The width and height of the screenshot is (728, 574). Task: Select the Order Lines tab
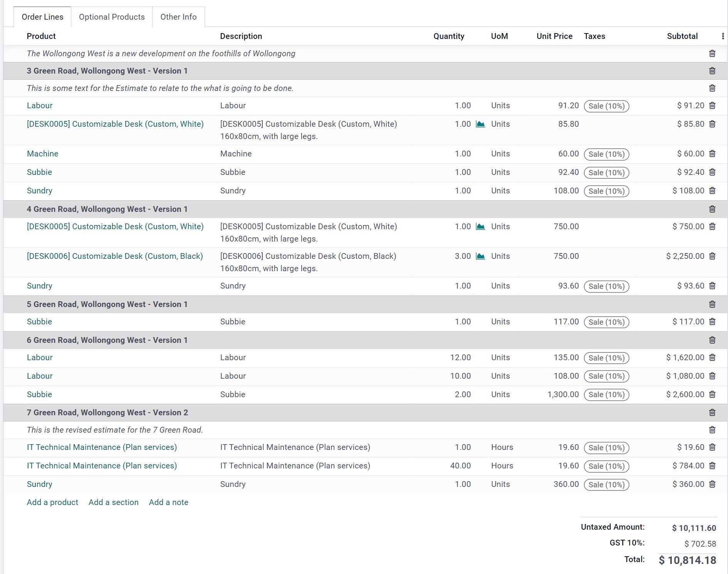tap(42, 17)
